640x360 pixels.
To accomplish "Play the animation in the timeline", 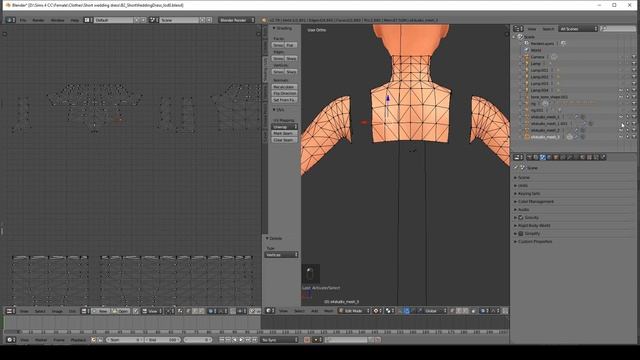I will click(x=241, y=340).
